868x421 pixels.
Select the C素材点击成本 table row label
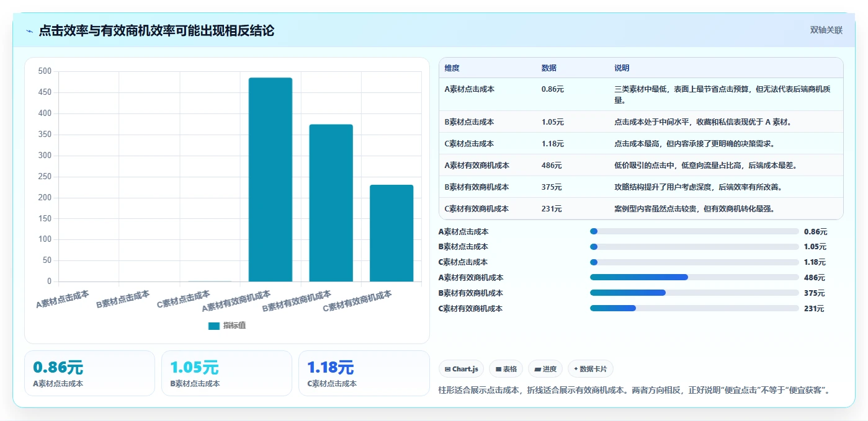pyautogui.click(x=469, y=144)
